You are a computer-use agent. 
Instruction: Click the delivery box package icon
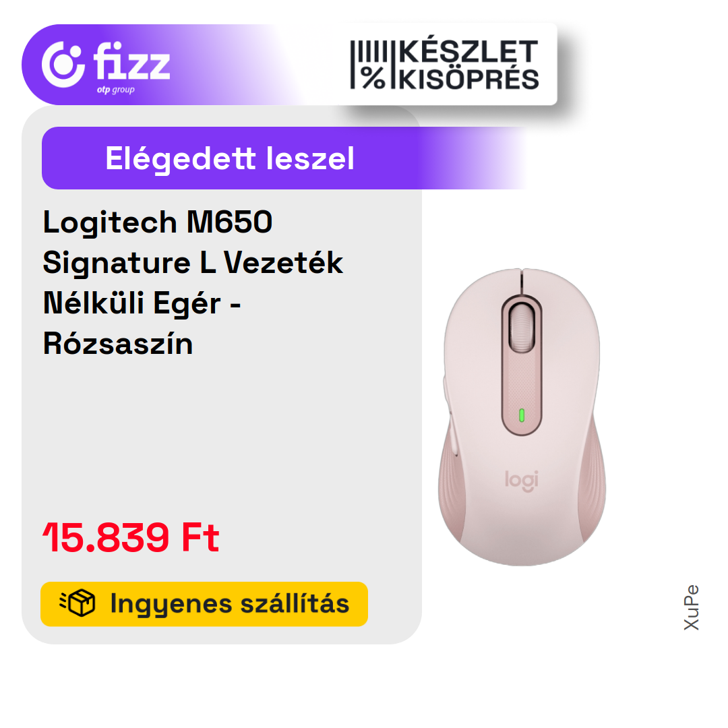78,603
